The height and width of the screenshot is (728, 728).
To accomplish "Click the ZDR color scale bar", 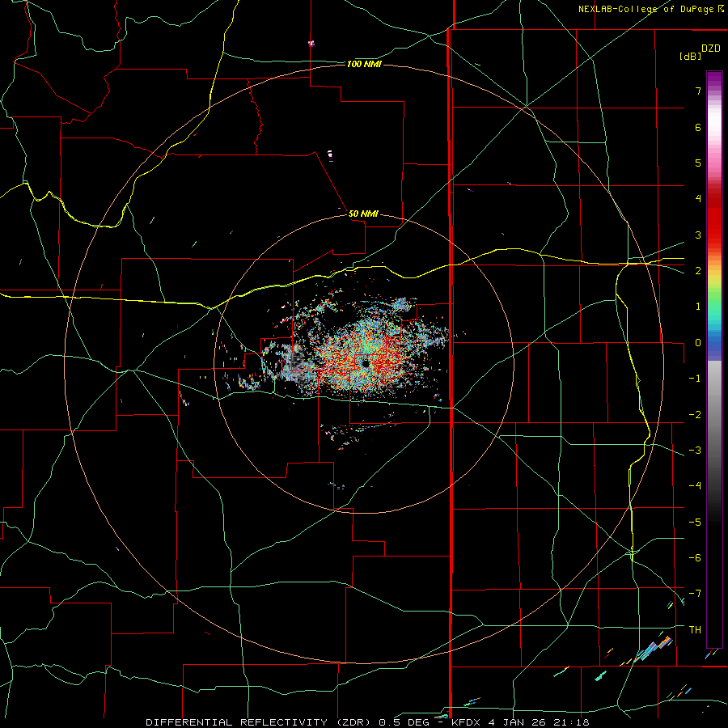I will (714, 359).
